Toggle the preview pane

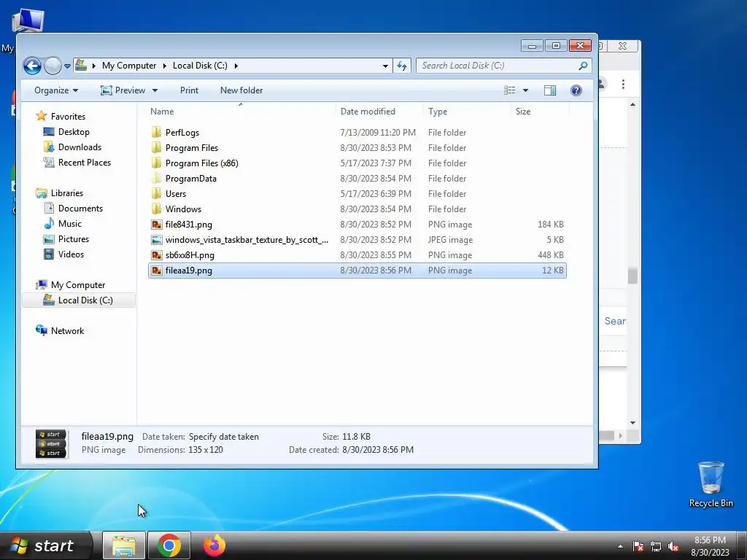click(x=550, y=90)
